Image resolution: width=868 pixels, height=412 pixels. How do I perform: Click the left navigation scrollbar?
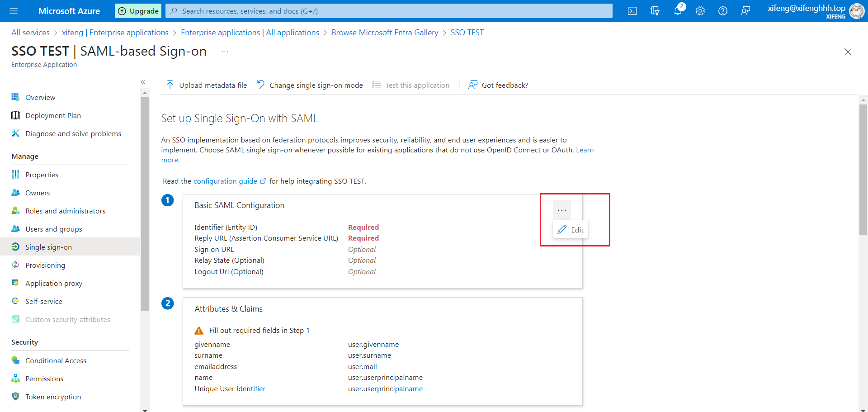(145, 204)
